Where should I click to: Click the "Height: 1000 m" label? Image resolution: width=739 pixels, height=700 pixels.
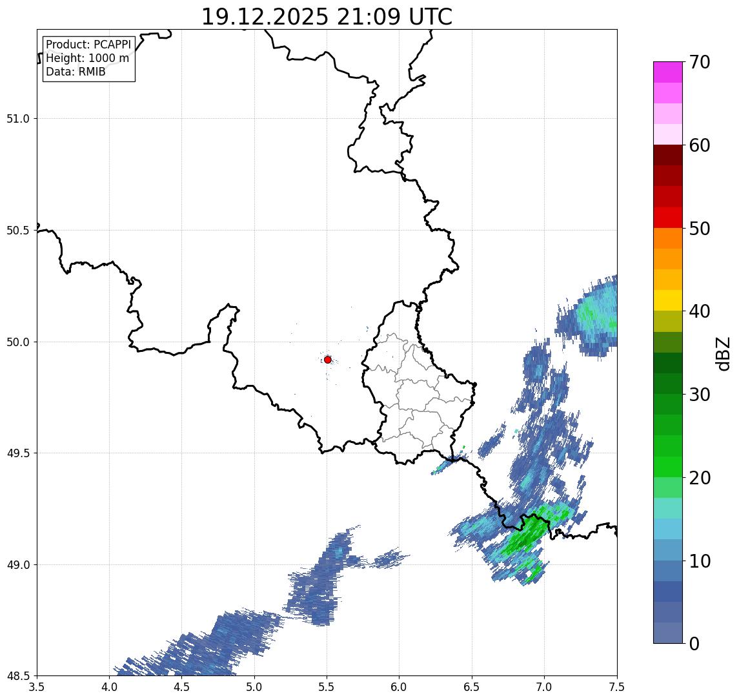click(87, 58)
